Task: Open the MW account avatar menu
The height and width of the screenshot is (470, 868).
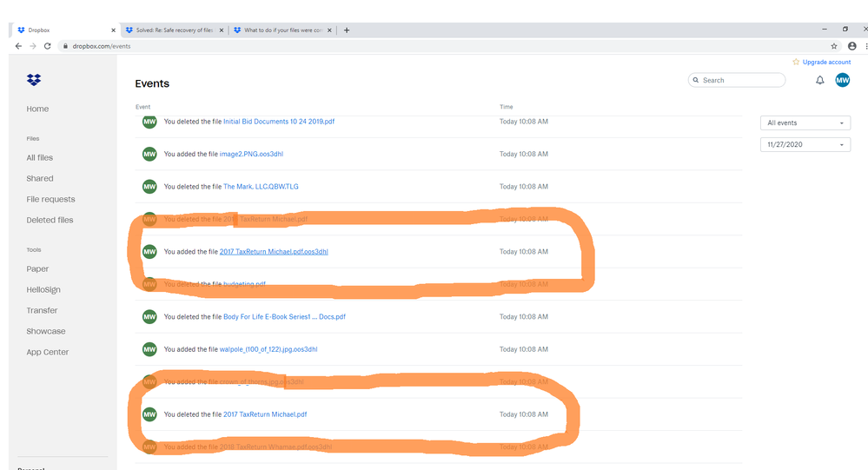Action: tap(843, 80)
